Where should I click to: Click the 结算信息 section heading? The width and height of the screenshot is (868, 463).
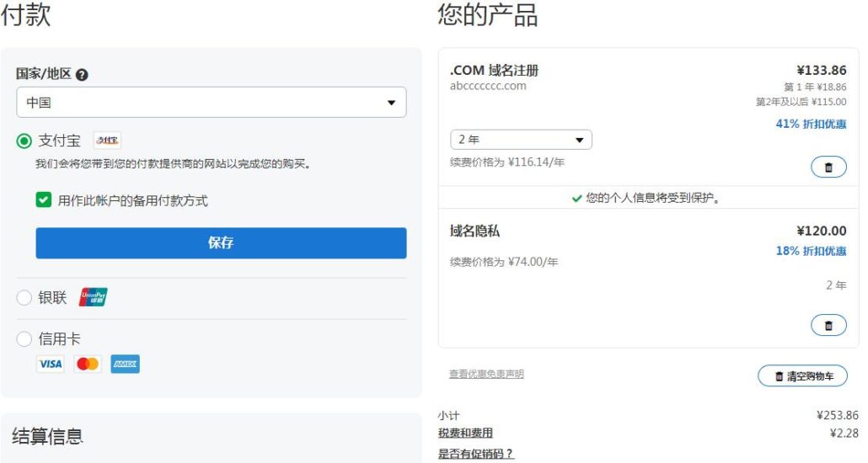pyautogui.click(x=47, y=436)
